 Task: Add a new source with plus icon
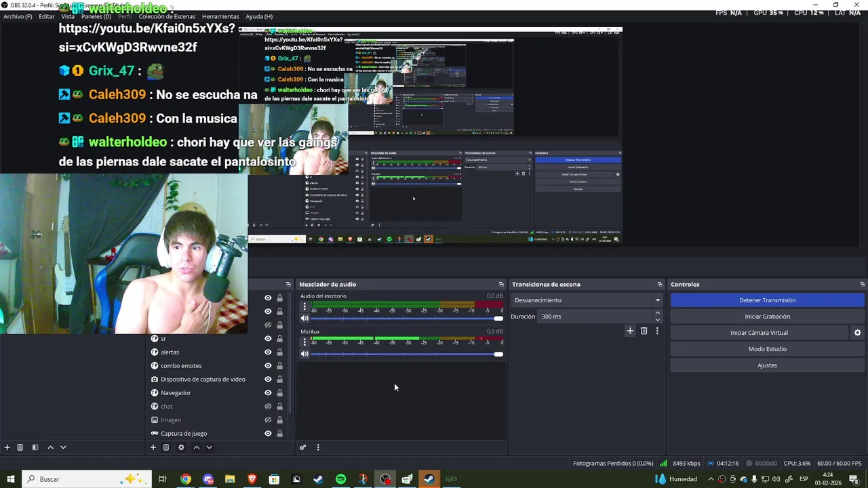click(x=153, y=447)
